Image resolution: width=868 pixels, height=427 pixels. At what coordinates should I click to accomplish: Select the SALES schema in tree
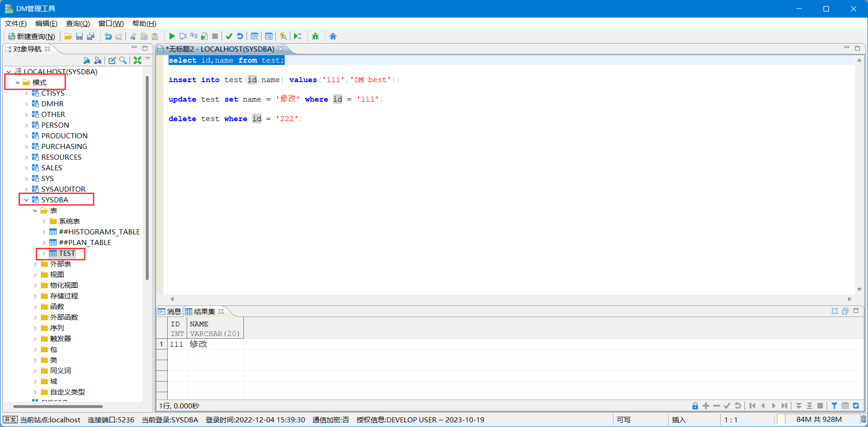click(52, 168)
